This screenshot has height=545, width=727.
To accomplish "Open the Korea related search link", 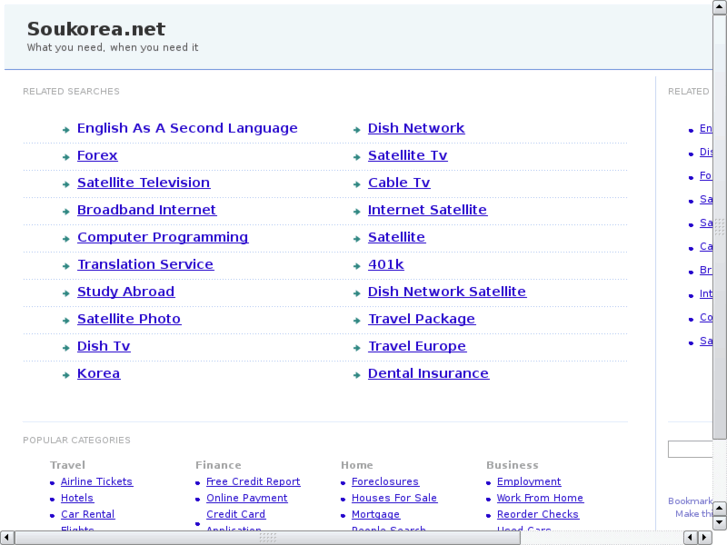I will pos(99,373).
